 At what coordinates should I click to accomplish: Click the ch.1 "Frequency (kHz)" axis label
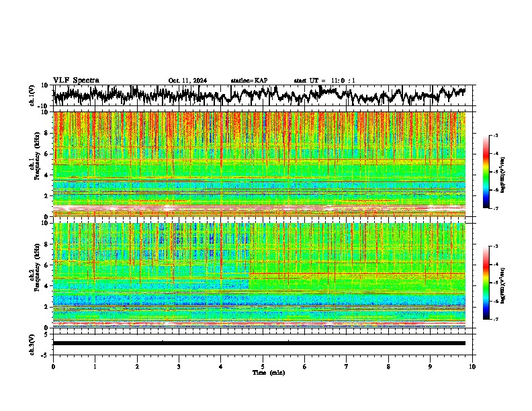click(x=37, y=156)
